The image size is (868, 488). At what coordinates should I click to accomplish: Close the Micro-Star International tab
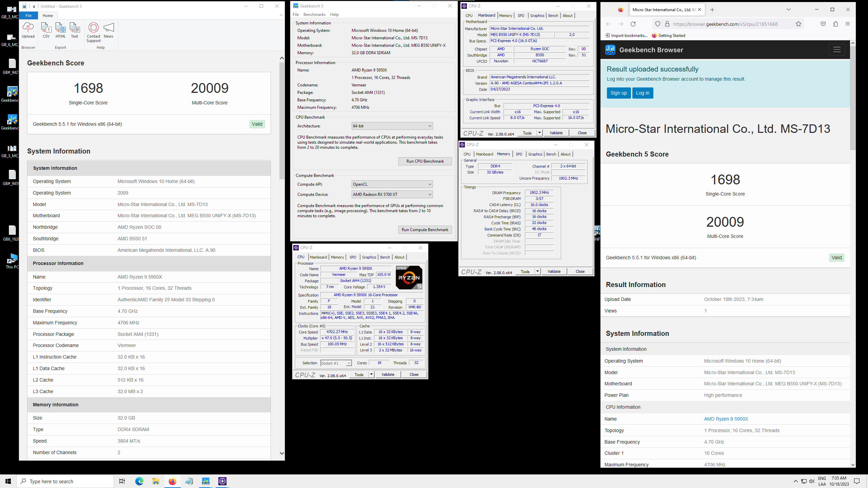(699, 10)
